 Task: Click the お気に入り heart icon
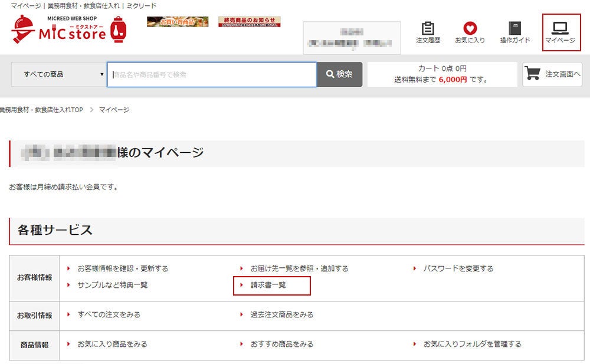click(x=470, y=29)
